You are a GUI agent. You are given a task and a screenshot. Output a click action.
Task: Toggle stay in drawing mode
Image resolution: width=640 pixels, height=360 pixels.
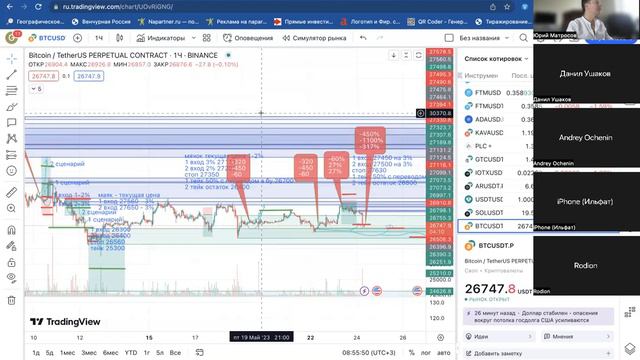11,246
